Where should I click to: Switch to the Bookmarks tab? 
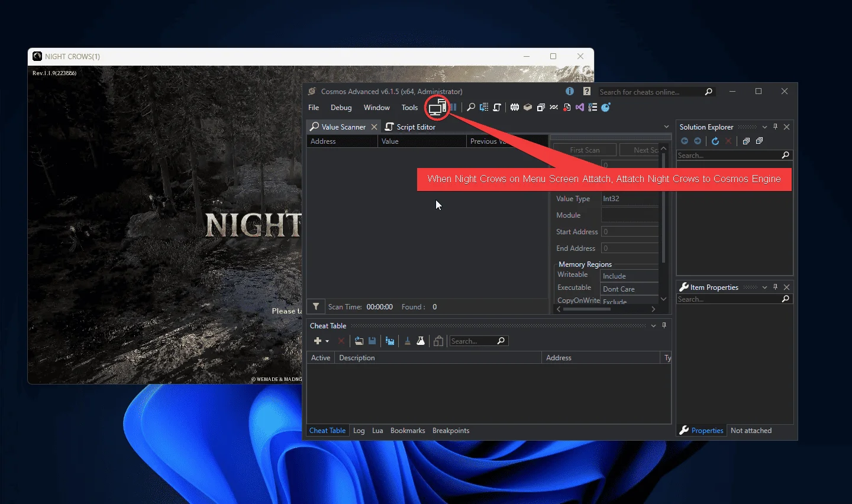[408, 431]
